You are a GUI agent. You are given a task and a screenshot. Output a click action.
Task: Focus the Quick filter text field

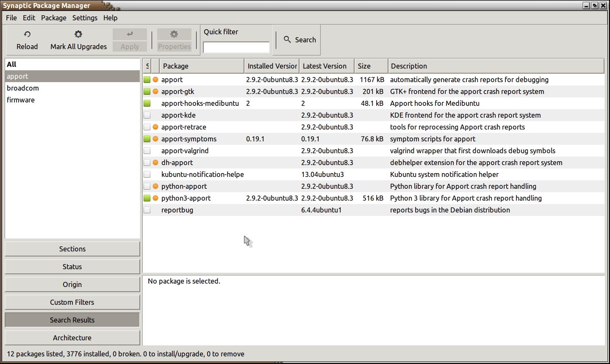click(x=236, y=47)
